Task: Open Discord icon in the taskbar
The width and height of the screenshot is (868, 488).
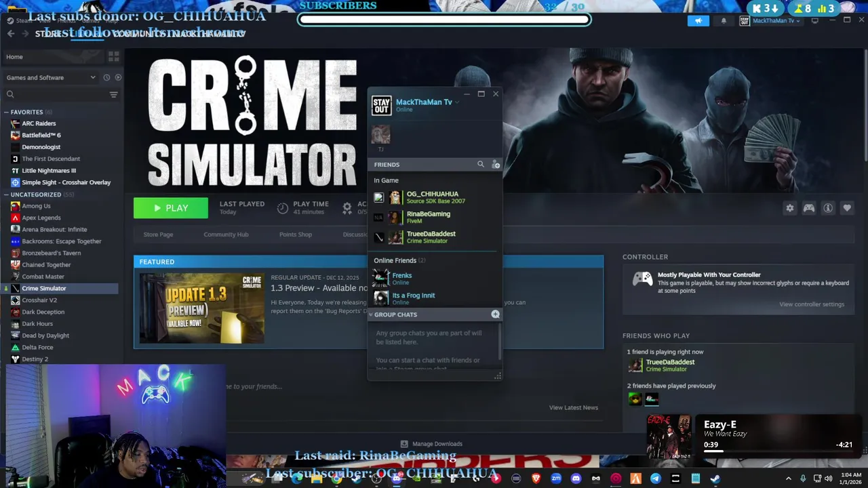Action: [576, 479]
